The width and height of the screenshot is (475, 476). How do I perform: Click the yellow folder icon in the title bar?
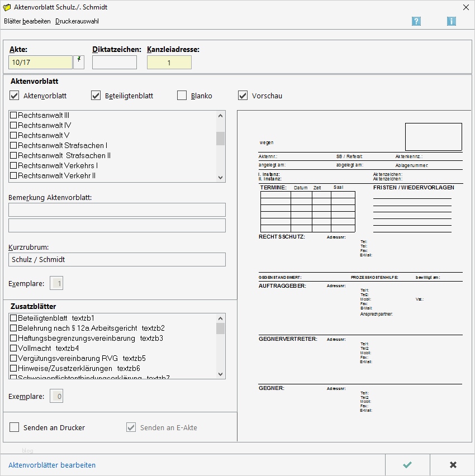point(8,7)
